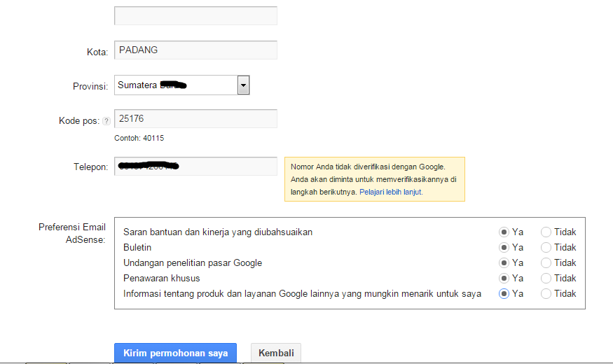Click the empty address field above Kota

pos(195,15)
